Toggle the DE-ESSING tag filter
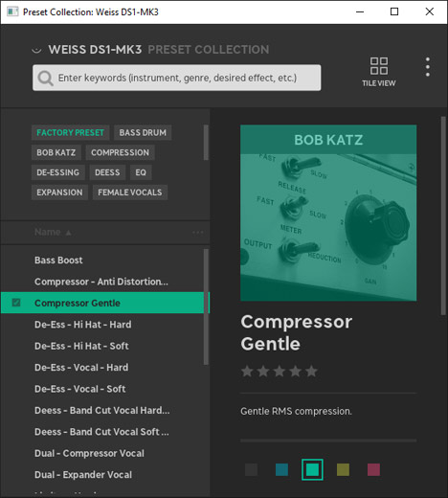Image resolution: width=448 pixels, height=498 pixels. 58,172
